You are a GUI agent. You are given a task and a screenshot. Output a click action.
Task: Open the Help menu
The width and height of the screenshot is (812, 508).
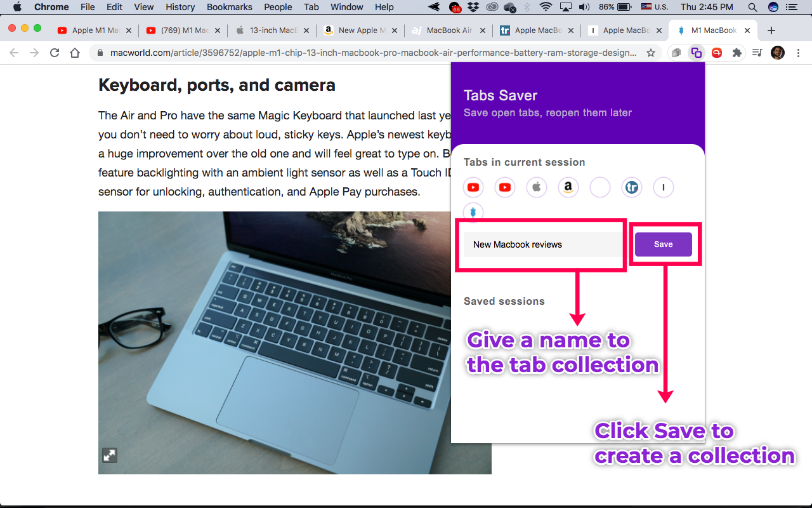[384, 7]
